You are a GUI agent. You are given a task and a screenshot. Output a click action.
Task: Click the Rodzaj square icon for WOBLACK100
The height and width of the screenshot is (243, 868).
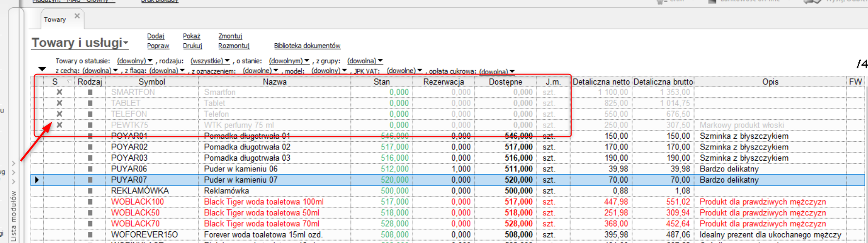[x=90, y=202]
